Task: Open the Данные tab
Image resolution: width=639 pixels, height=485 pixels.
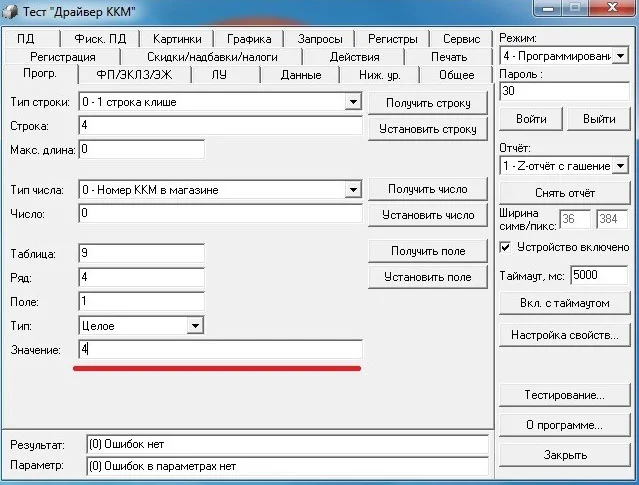Action: [x=301, y=75]
